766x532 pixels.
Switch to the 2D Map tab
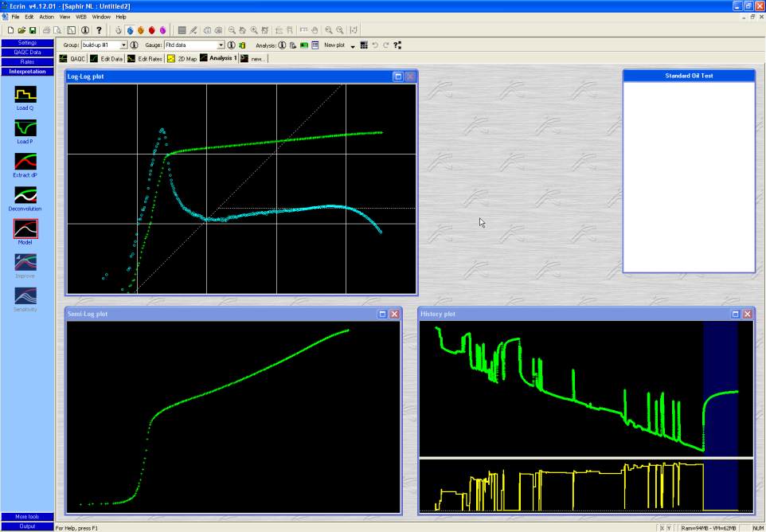click(x=182, y=58)
